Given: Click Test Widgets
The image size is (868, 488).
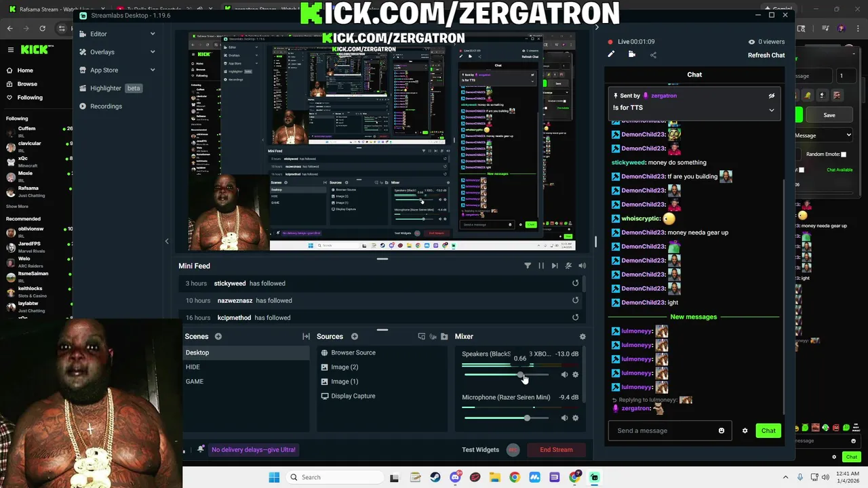Looking at the screenshot, I should 480,449.
